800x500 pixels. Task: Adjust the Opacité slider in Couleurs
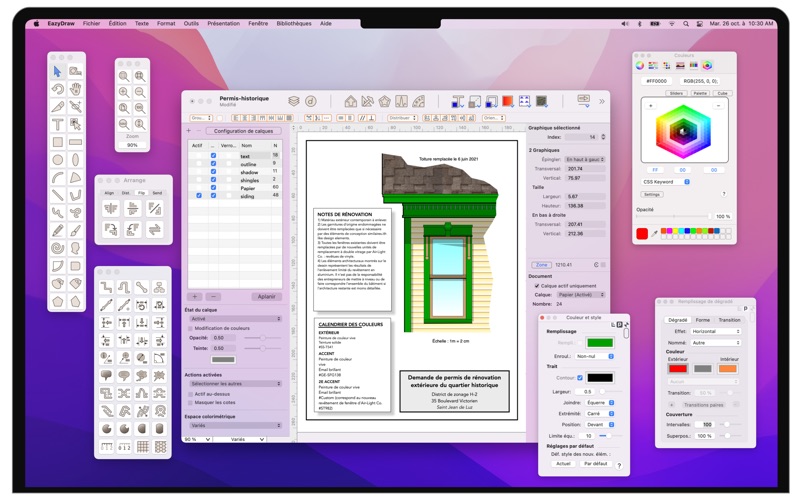point(672,216)
